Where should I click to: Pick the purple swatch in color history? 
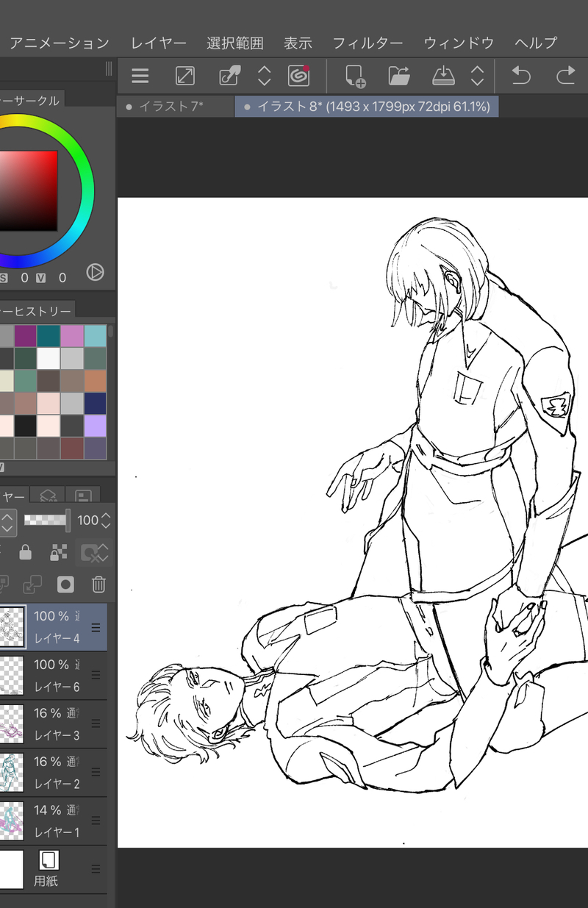tap(25, 336)
